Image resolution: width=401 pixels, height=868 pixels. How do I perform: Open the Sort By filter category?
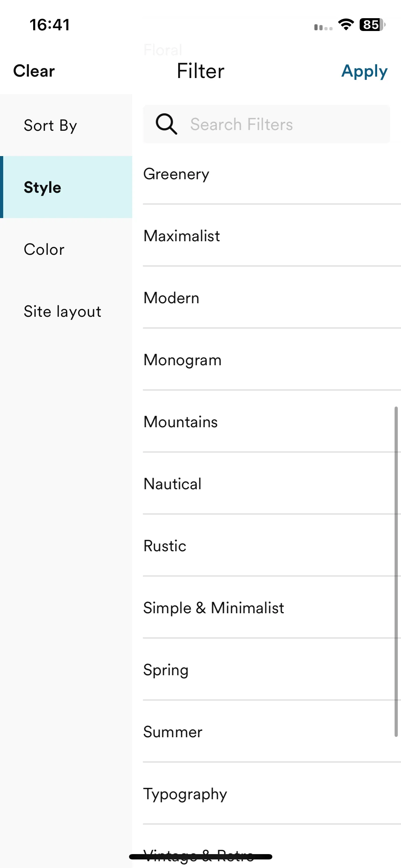pos(66,125)
